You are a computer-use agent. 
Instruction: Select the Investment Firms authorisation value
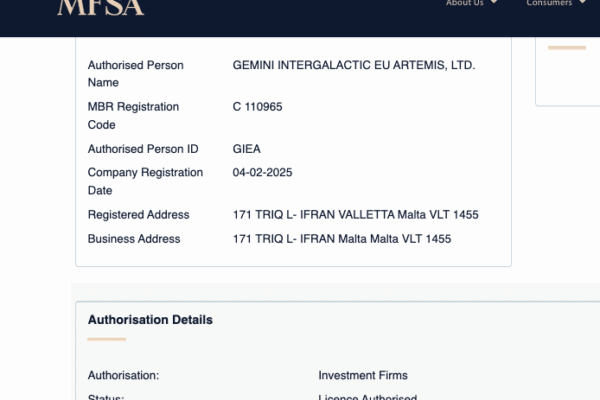pos(363,376)
